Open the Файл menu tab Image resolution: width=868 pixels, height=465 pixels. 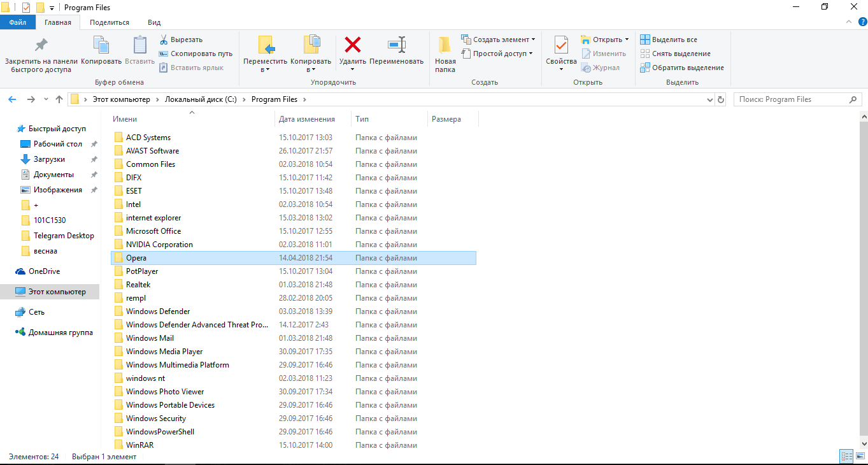click(x=18, y=22)
